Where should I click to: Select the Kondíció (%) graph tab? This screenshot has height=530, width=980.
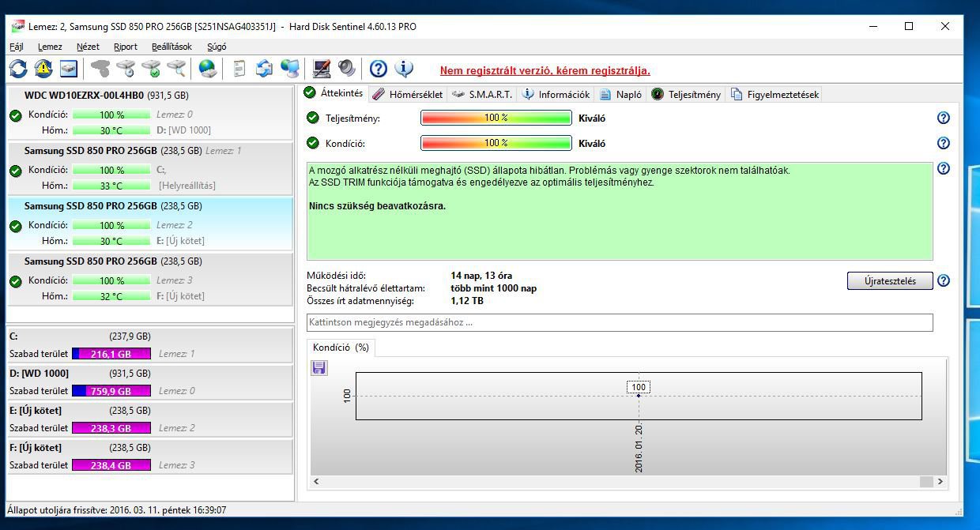[341, 347]
